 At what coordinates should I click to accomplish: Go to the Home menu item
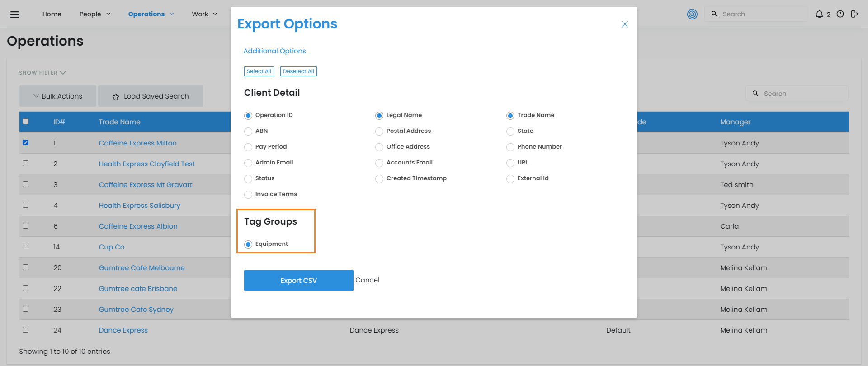click(x=52, y=14)
